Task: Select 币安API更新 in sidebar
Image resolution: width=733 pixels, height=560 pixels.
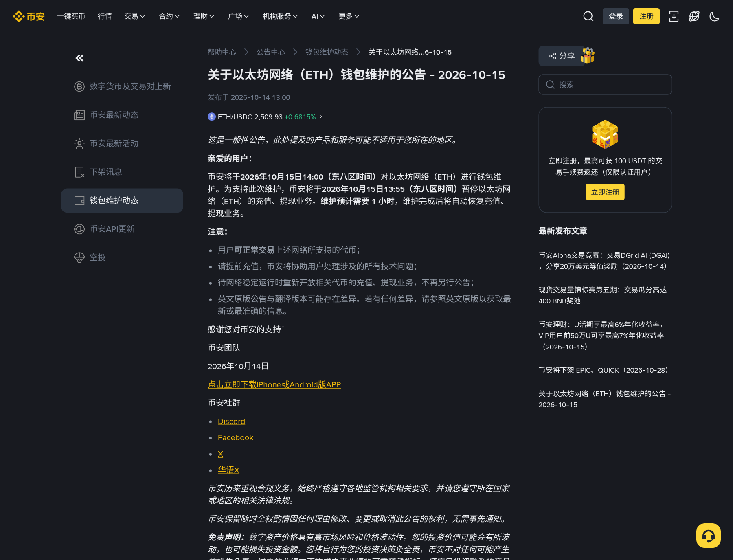Action: tap(122, 229)
